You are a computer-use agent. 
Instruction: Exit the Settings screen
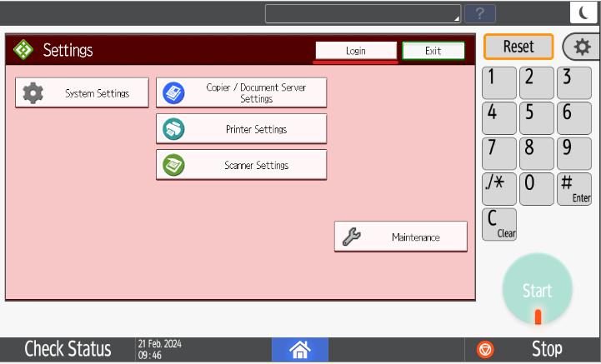(x=433, y=51)
